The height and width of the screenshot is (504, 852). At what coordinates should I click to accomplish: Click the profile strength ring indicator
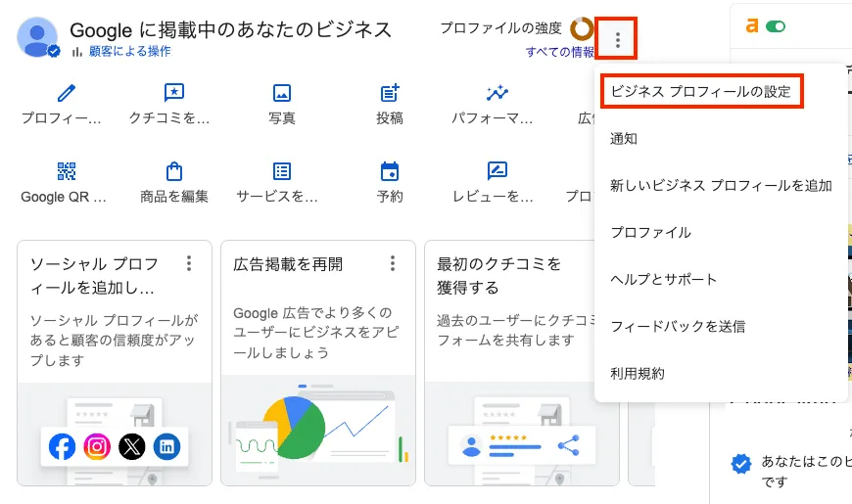point(582,28)
